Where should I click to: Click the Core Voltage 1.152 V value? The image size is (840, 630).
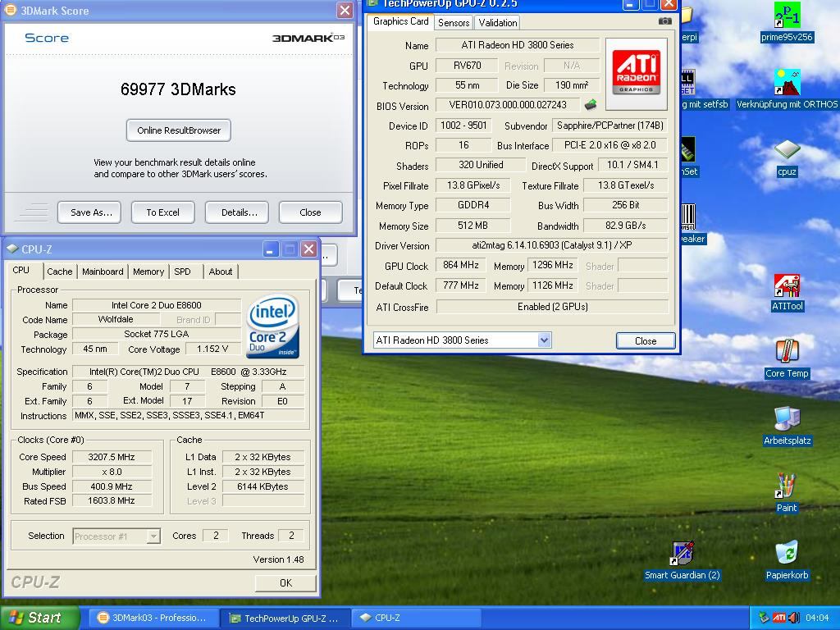click(x=212, y=349)
